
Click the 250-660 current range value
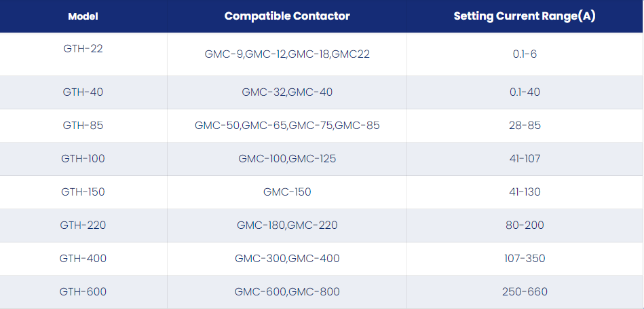point(525,292)
